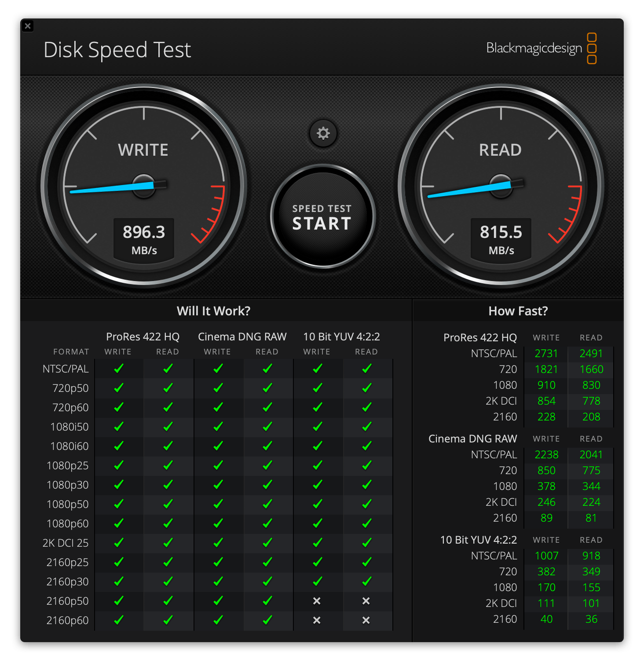Toggle the 2160p25 10 Bit YUV read checkmark
Image resolution: width=644 pixels, height=665 pixels.
pyautogui.click(x=366, y=562)
